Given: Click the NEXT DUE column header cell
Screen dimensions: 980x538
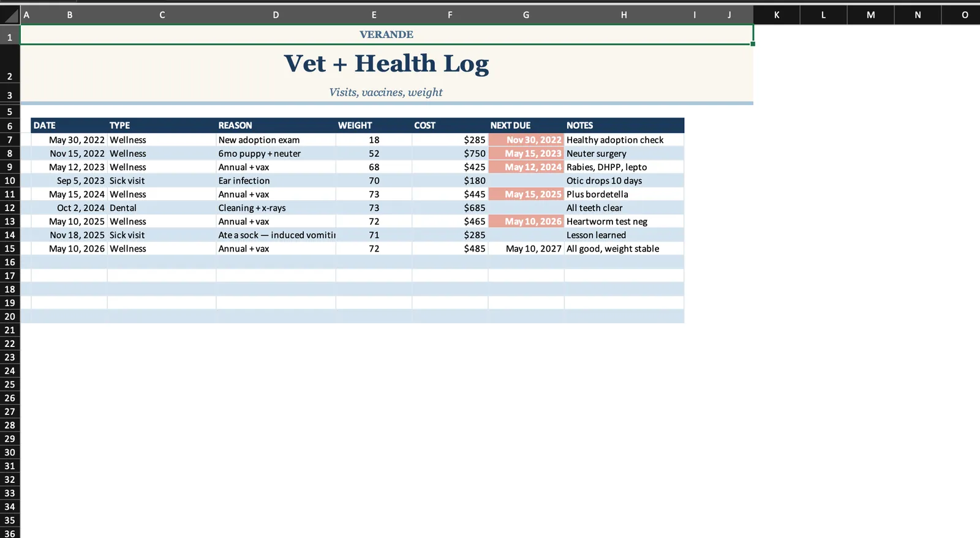Looking at the screenshot, I should click(526, 125).
